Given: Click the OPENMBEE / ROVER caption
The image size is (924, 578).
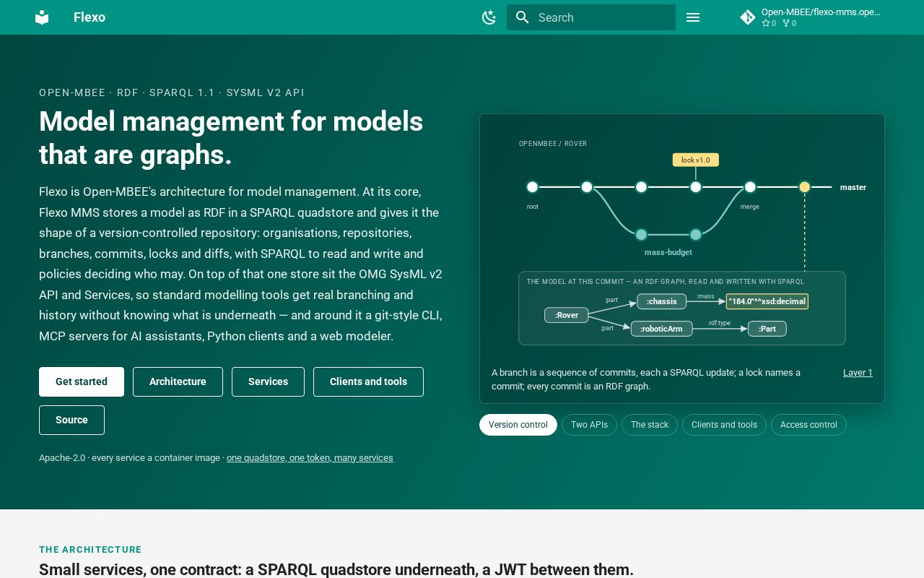Looking at the screenshot, I should (553, 144).
